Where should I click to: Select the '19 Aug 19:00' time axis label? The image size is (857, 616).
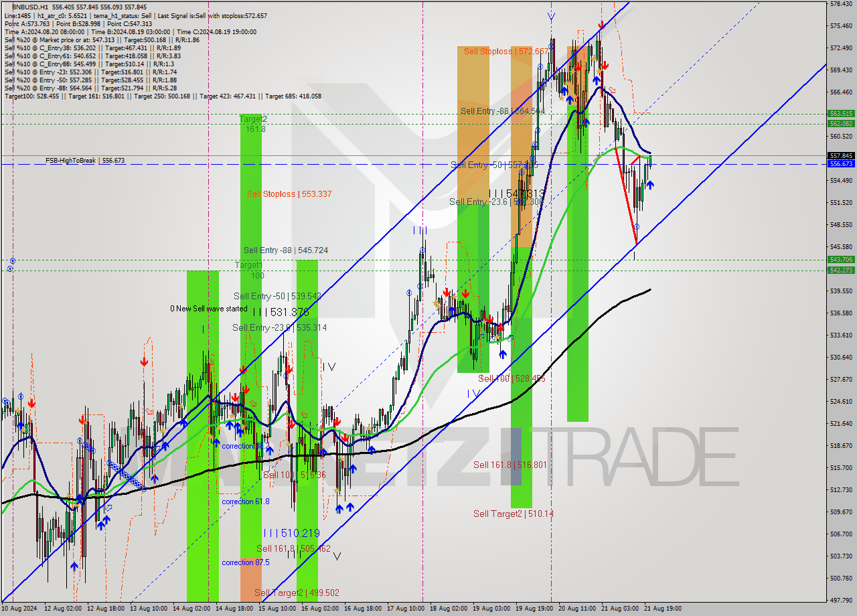coord(534,609)
